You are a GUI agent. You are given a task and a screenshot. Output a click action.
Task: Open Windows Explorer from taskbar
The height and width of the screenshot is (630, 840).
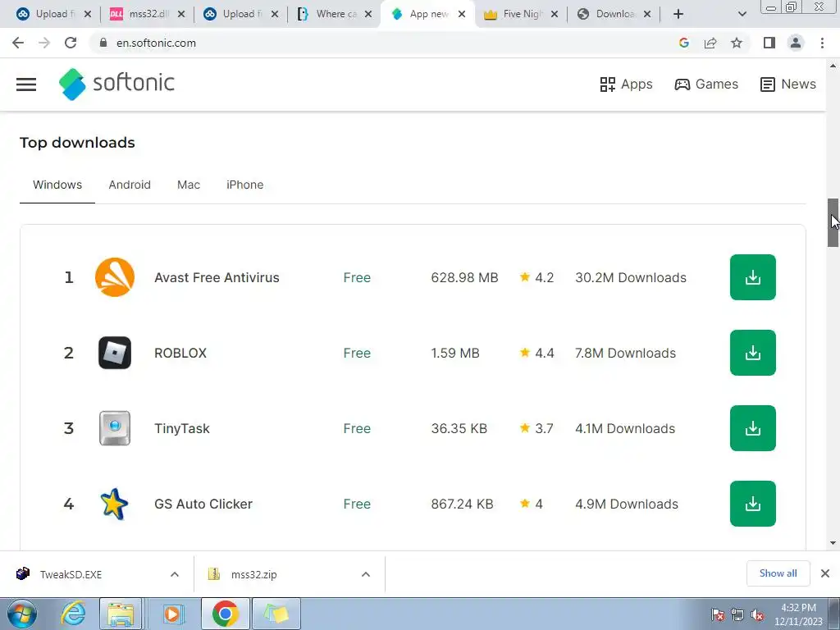[x=121, y=614]
